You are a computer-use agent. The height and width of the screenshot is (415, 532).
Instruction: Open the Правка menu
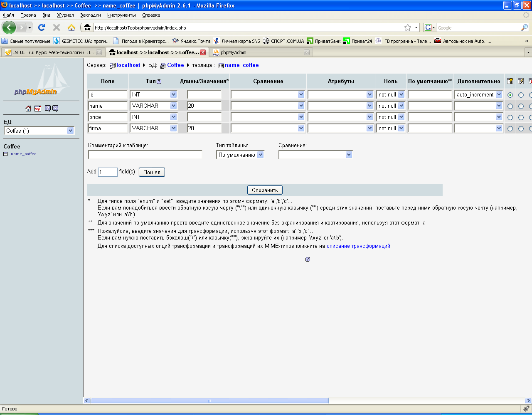[28, 15]
